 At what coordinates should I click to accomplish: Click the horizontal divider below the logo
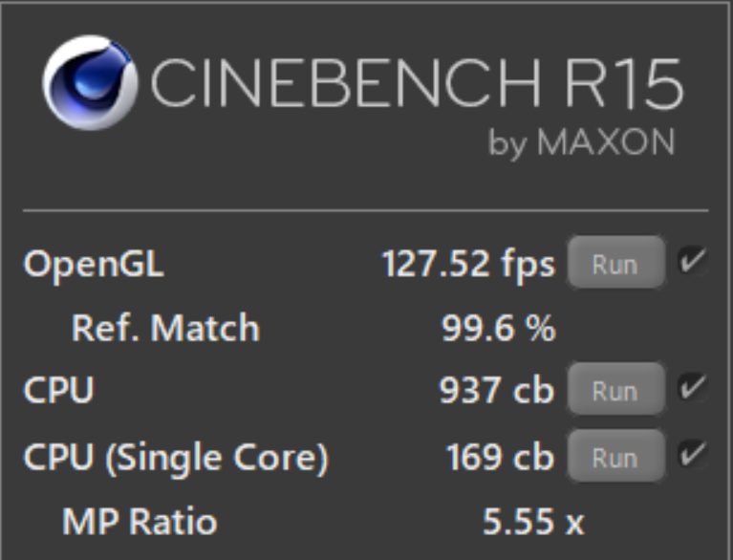pos(366,209)
